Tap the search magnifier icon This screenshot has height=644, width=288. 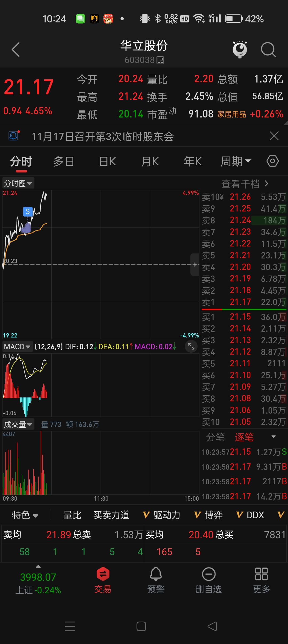(x=268, y=50)
